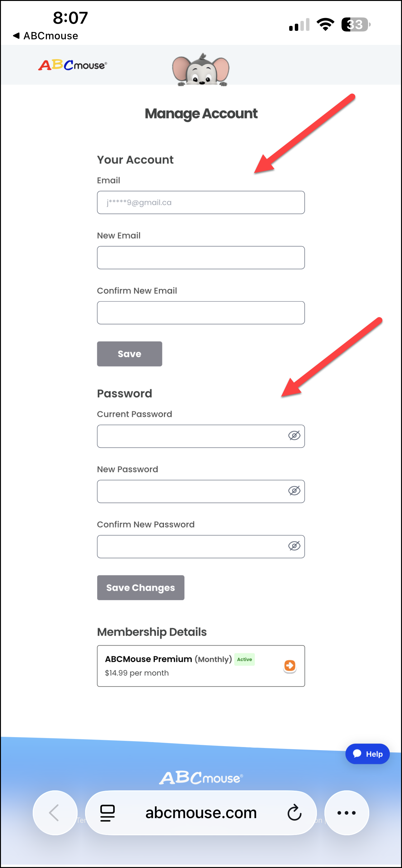Open the Help chat bubble

pyautogui.click(x=367, y=754)
